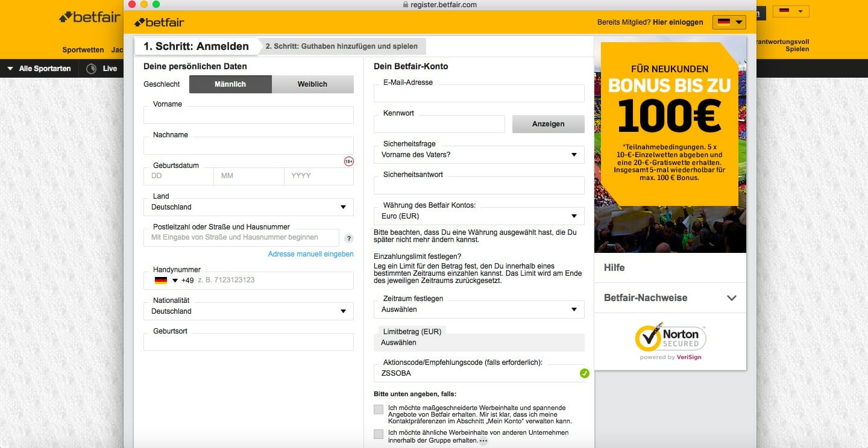
Task: Click the Geburtsort input field
Action: [x=248, y=342]
